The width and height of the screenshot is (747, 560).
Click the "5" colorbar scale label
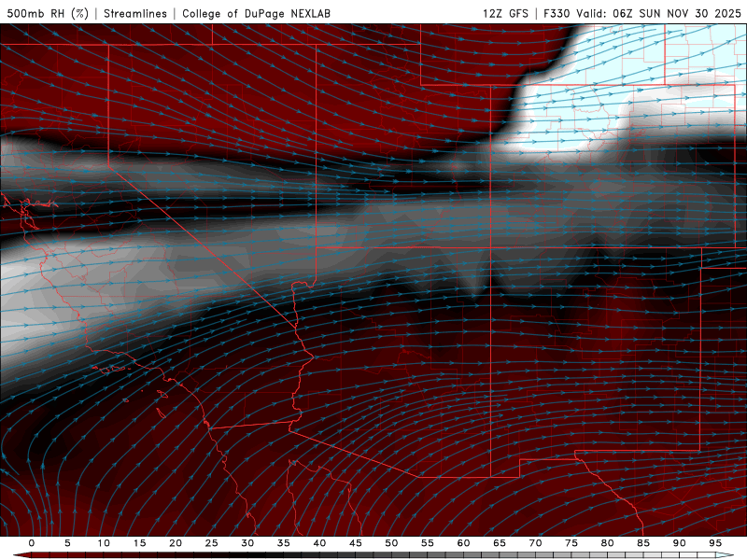pos(67,543)
